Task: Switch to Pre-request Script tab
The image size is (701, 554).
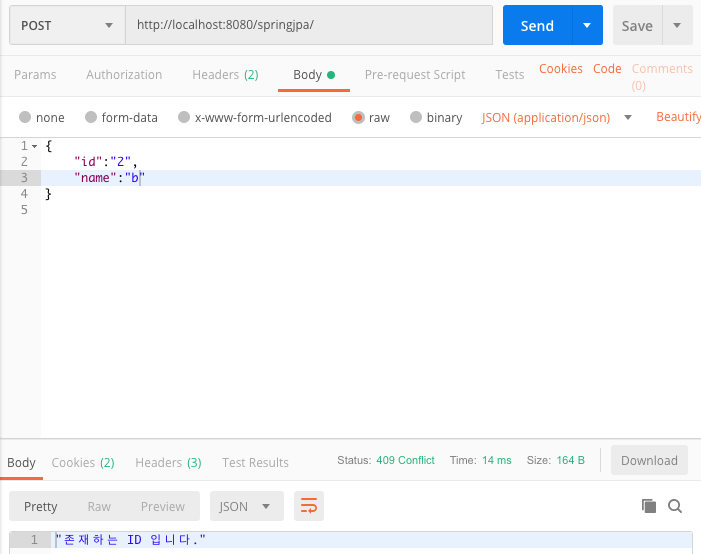Action: point(415,75)
